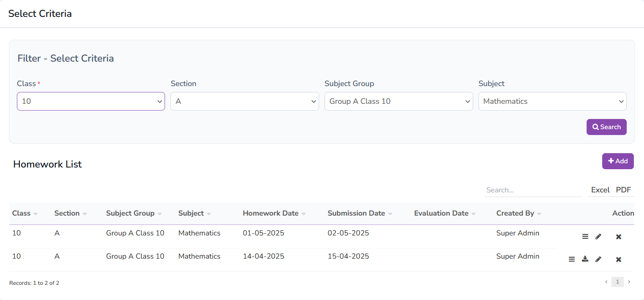Go to next page arrow in pagination

[629, 282]
